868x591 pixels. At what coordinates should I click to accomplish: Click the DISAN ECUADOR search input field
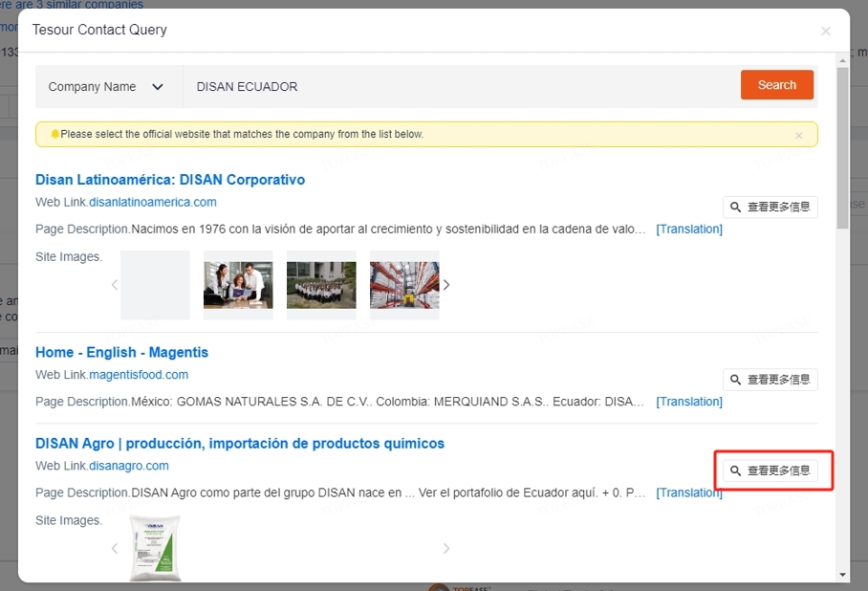click(461, 86)
